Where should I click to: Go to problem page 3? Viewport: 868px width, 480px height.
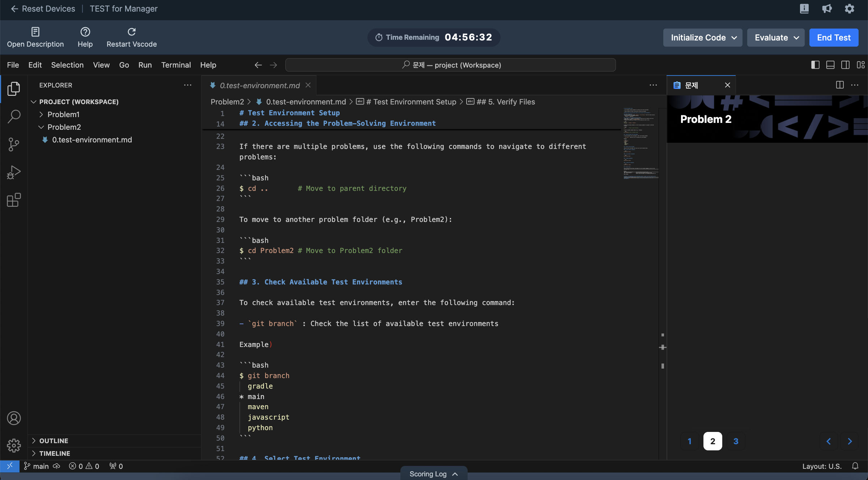click(x=736, y=441)
